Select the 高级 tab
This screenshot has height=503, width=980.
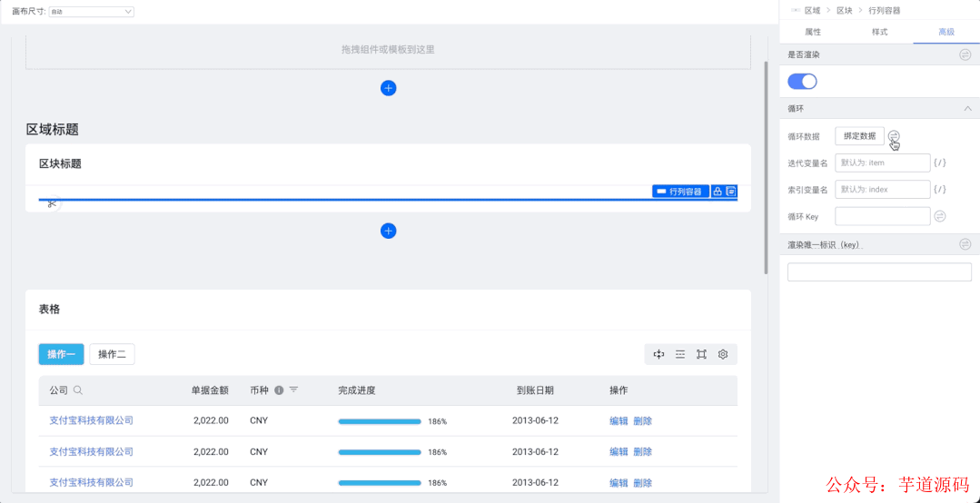tap(946, 32)
